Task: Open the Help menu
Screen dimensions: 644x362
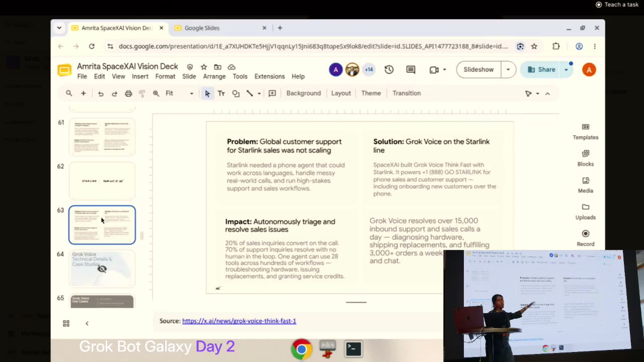Action: click(298, 76)
